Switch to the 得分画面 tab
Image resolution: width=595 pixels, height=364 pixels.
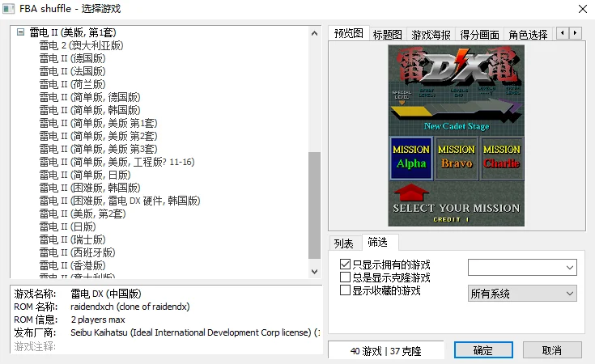479,35
